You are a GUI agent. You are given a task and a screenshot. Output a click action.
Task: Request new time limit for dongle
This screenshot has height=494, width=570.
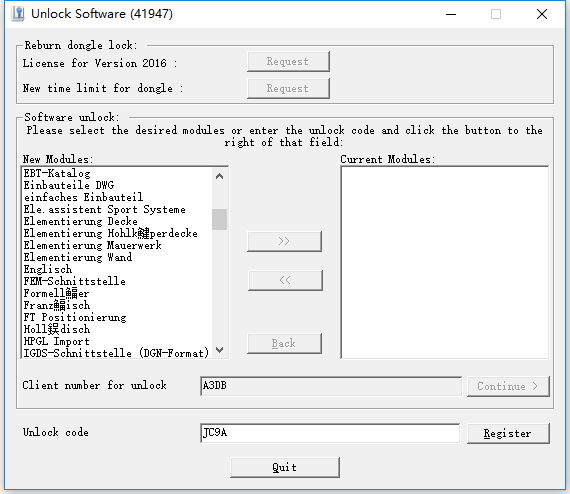(288, 88)
